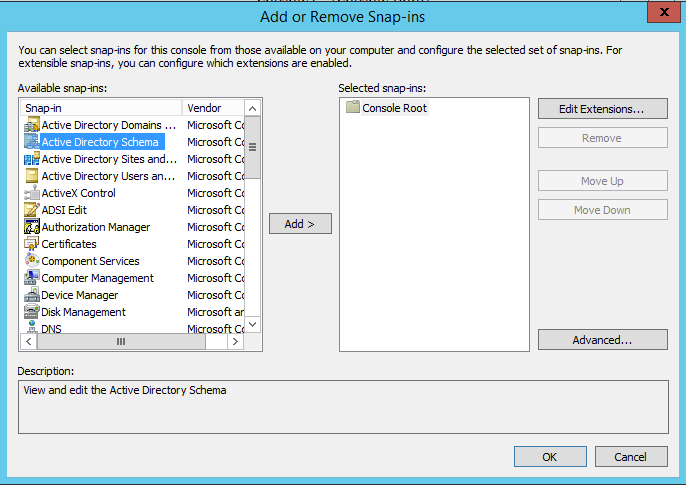Screen dimensions: 686x485
Task: Select "Component Services" row text
Action: coord(90,261)
